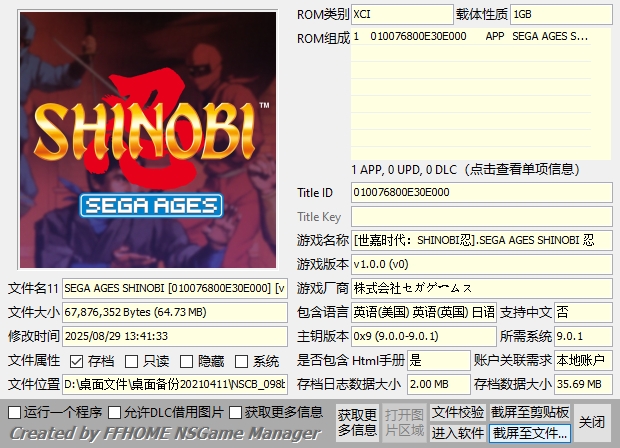
Task: Click the Title ID field
Action: click(x=480, y=192)
